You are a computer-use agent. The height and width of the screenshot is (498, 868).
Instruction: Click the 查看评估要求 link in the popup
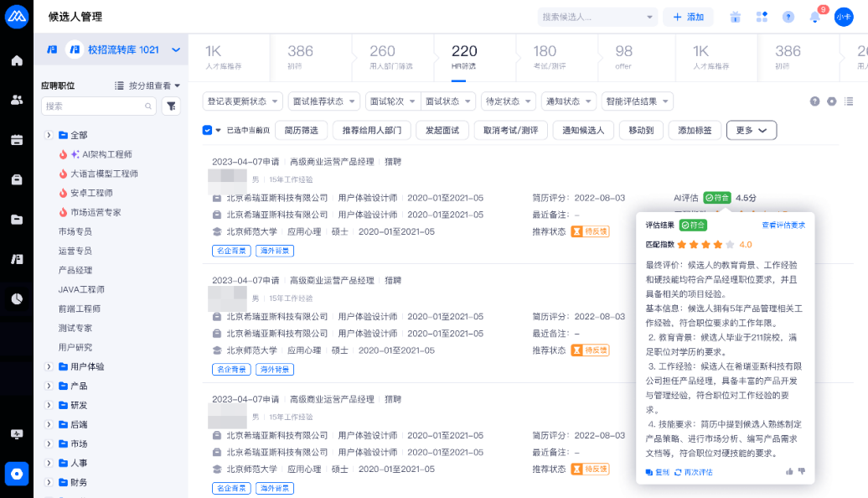point(783,226)
